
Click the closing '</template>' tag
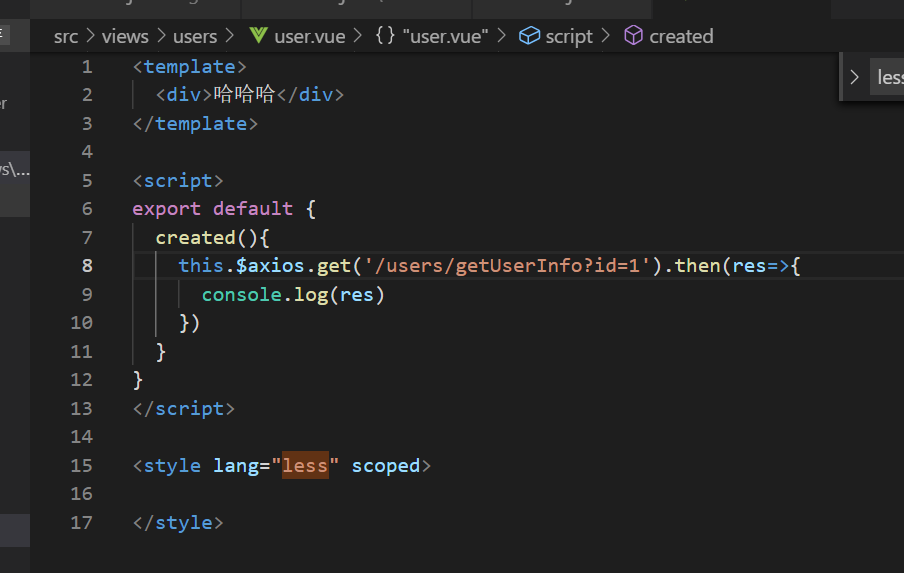point(195,124)
